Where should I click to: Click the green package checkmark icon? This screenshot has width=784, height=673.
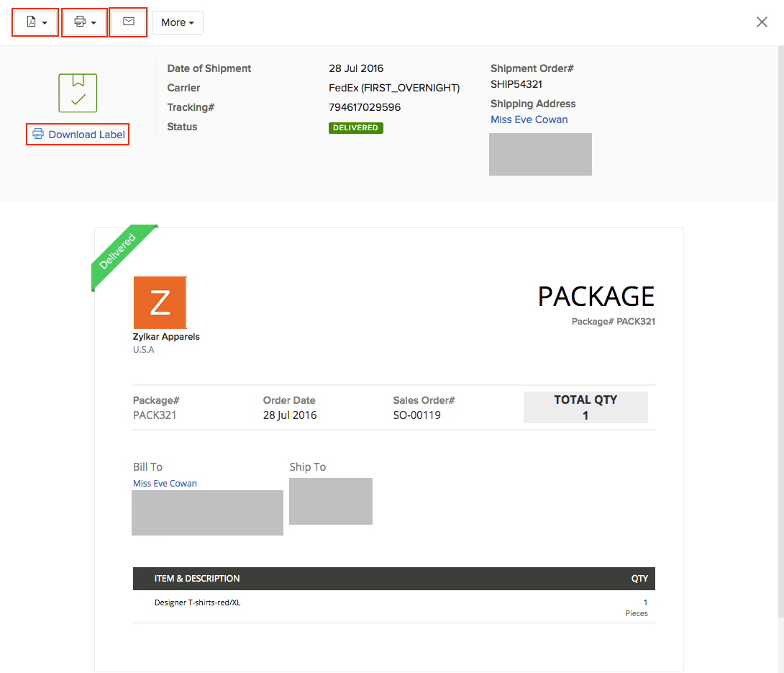(77, 92)
